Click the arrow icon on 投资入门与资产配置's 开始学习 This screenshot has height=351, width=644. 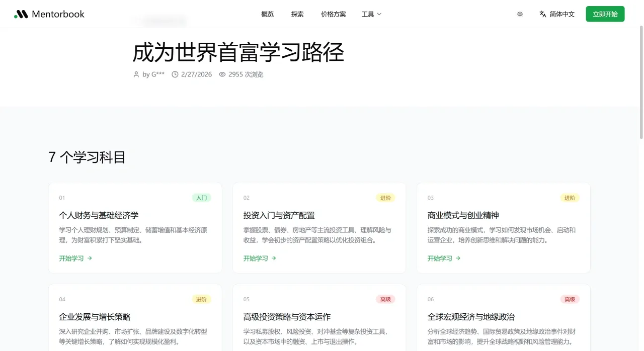(x=274, y=258)
